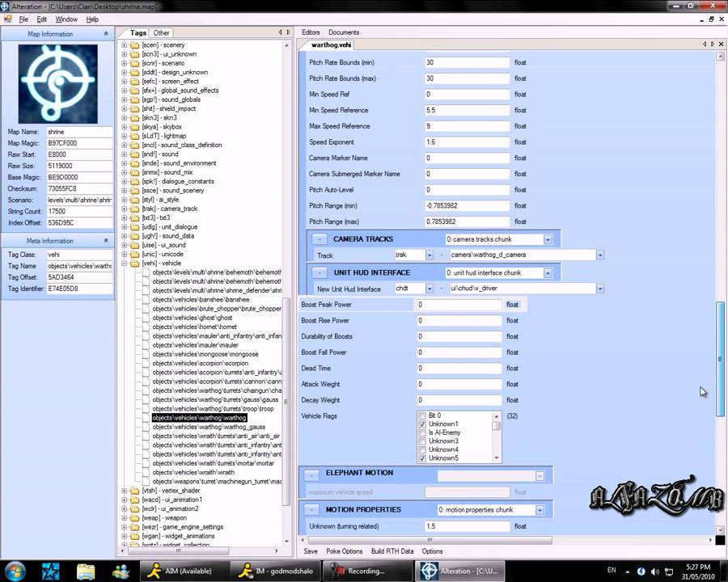728x582 pixels.
Task: Click the [trak] - camera_track folder icon
Action: coord(134,209)
